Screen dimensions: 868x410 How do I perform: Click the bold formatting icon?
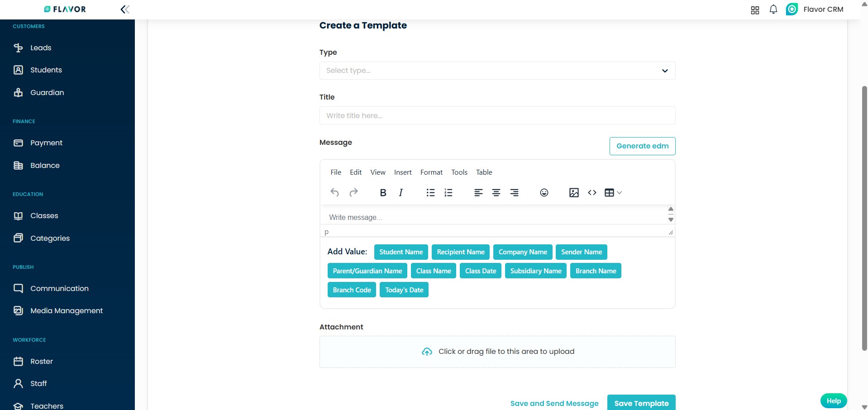click(x=383, y=193)
